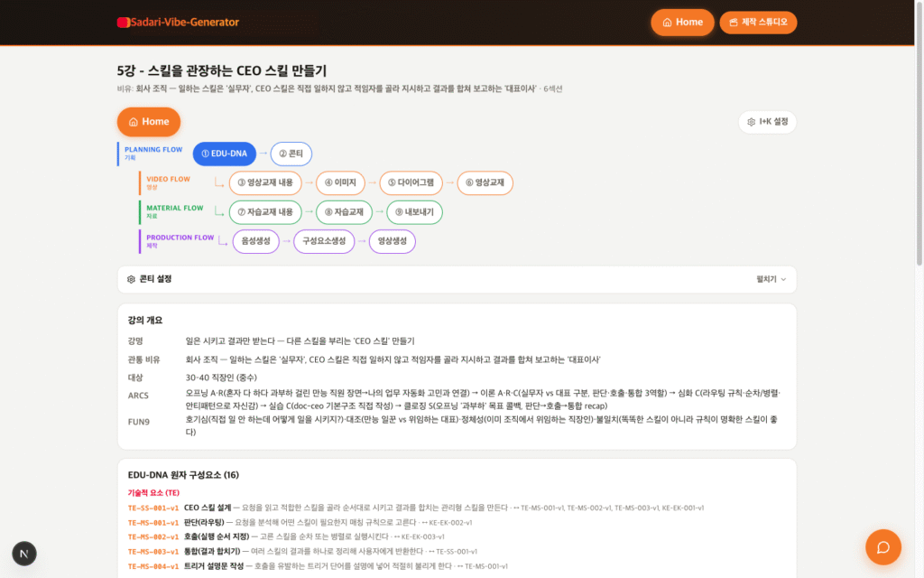
Task: Click 기술적 요소 (TE) subheading
Action: [x=153, y=493]
